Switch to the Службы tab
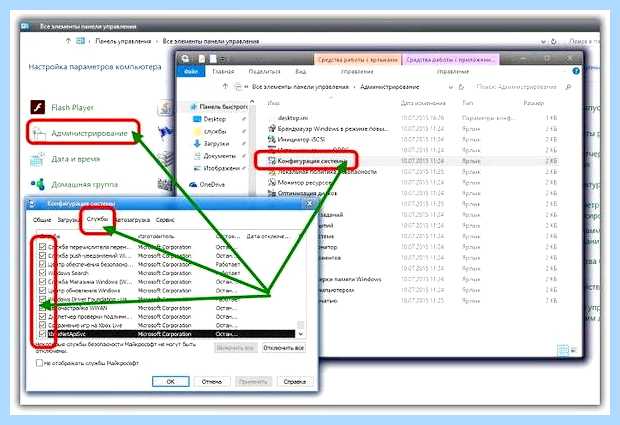This screenshot has height=425, width=620. (97, 219)
